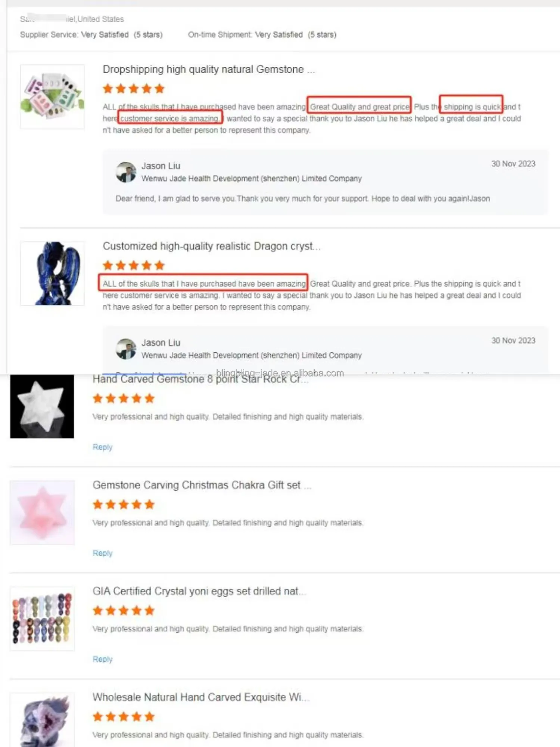Click the Wenwu Jade company name in first reply
Viewport: 560px width, 747px height.
coord(252,179)
